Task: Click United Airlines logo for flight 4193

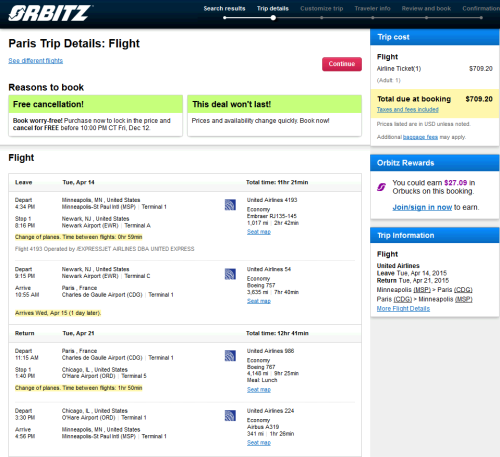Action: (230, 205)
